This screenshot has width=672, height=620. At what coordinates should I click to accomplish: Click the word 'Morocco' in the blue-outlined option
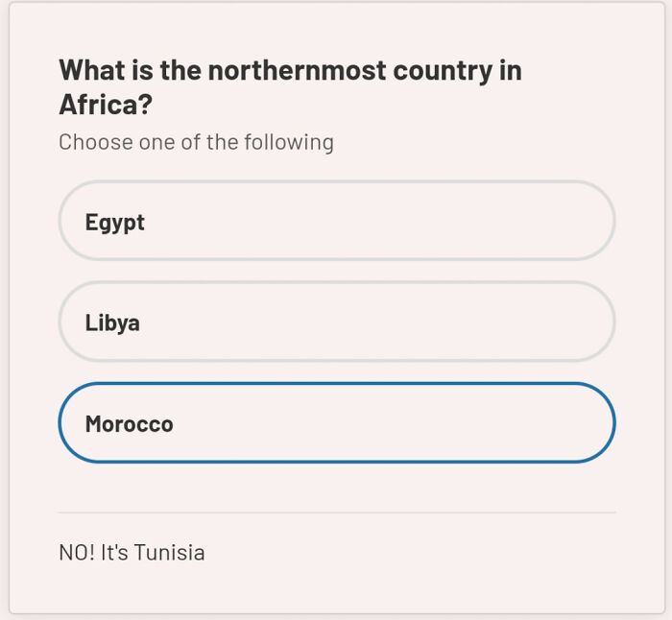pos(129,424)
